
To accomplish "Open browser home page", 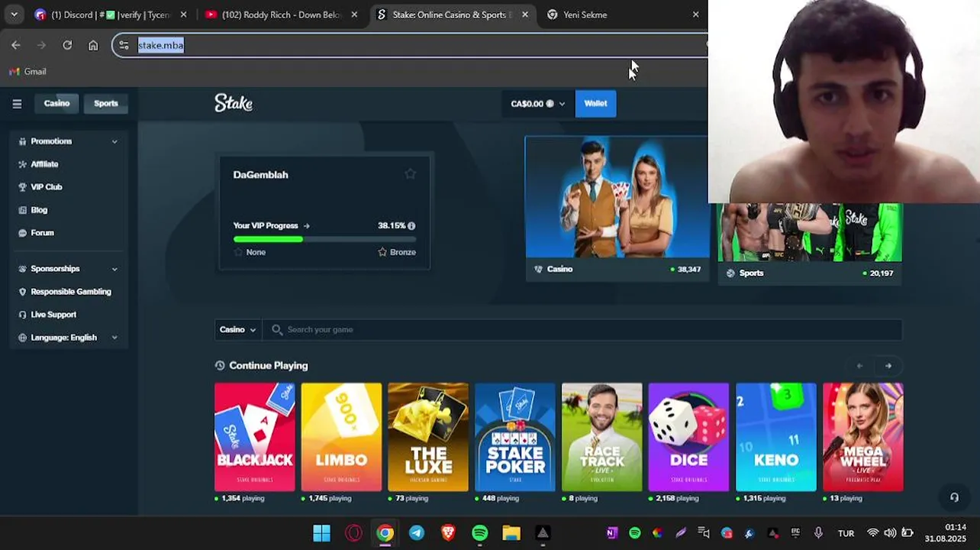I will coord(93,45).
